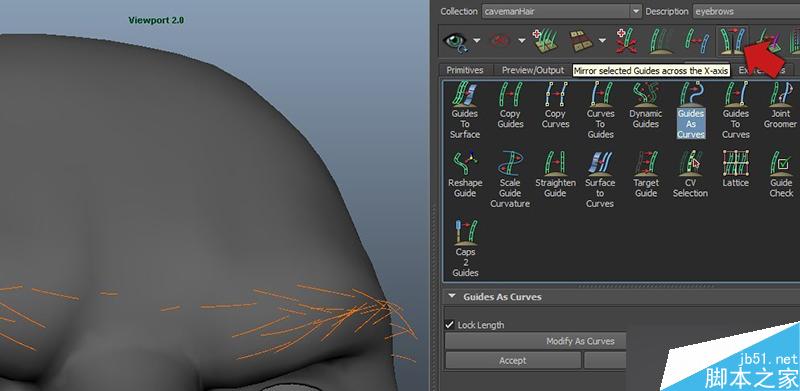Select the Dynamic Guides utility
Viewport: 800px width, 391px height.
coord(645,105)
